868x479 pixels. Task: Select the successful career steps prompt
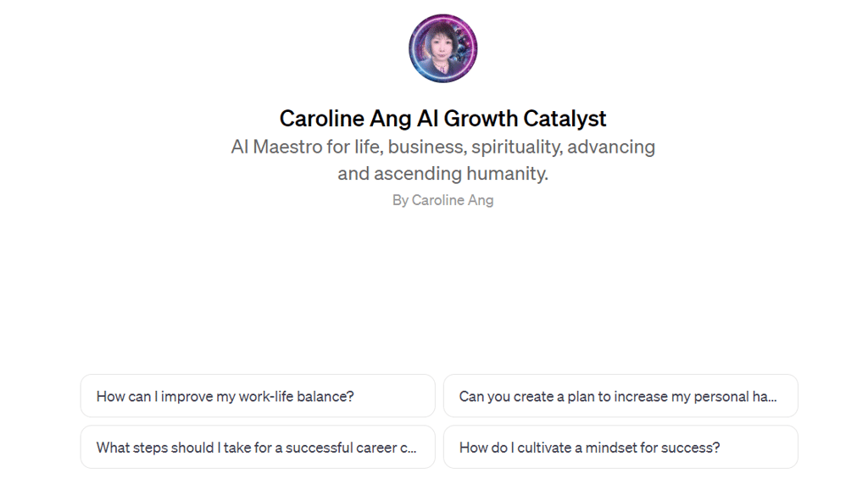coord(258,447)
